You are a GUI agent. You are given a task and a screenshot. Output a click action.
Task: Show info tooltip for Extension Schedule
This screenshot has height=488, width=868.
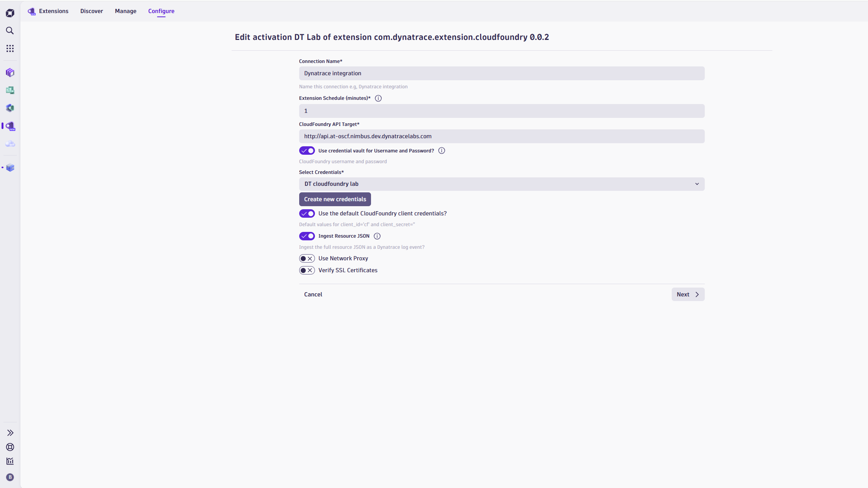[x=378, y=98]
